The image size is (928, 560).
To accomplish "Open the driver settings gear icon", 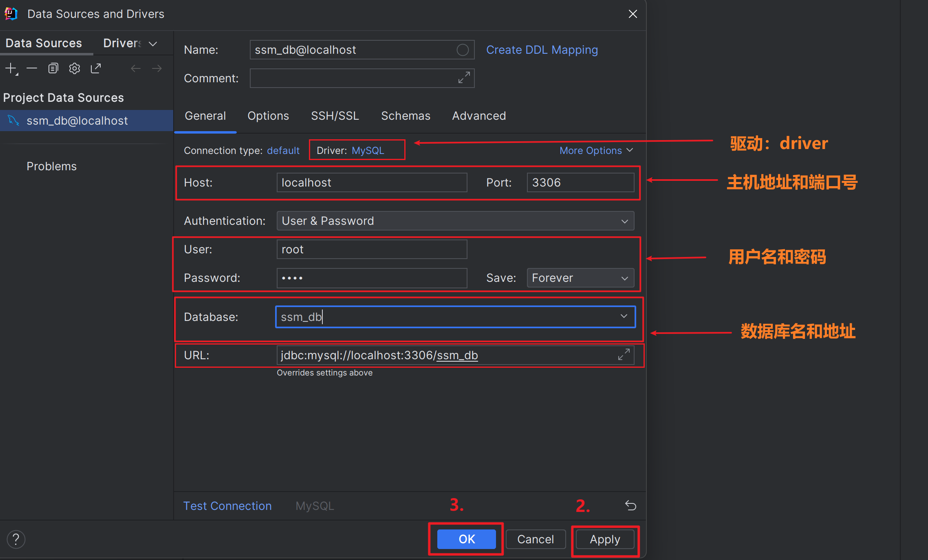I will (x=75, y=68).
